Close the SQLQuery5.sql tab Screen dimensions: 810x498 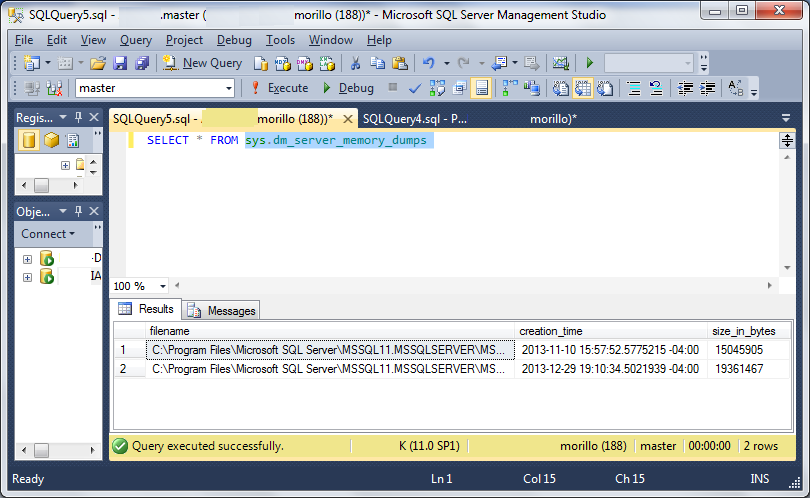coord(348,119)
